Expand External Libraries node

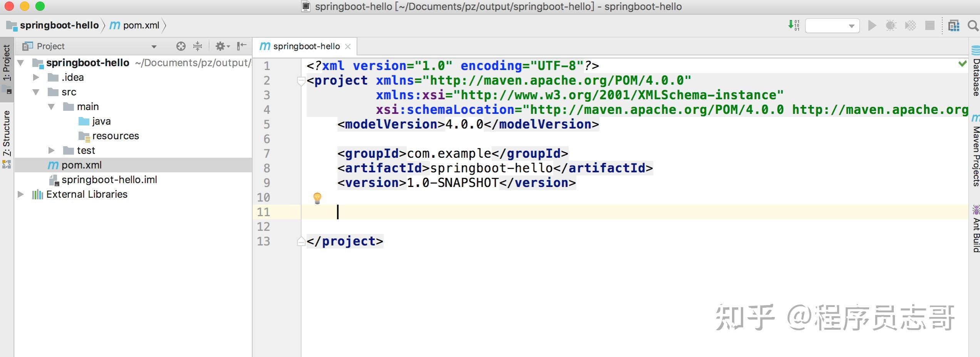point(21,194)
